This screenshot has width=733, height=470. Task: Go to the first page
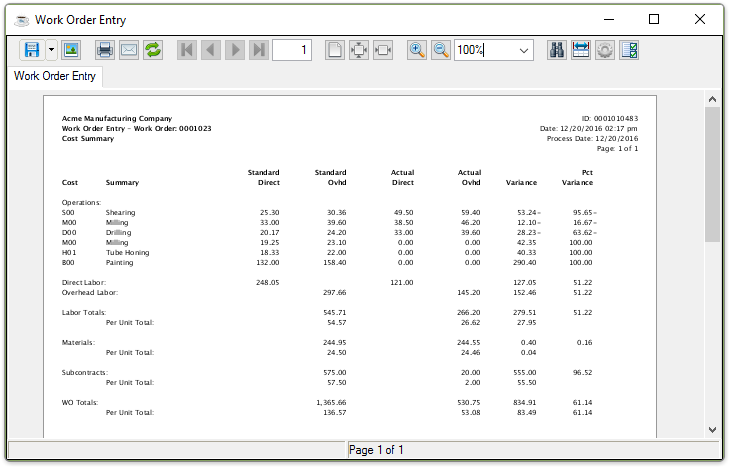(186, 50)
